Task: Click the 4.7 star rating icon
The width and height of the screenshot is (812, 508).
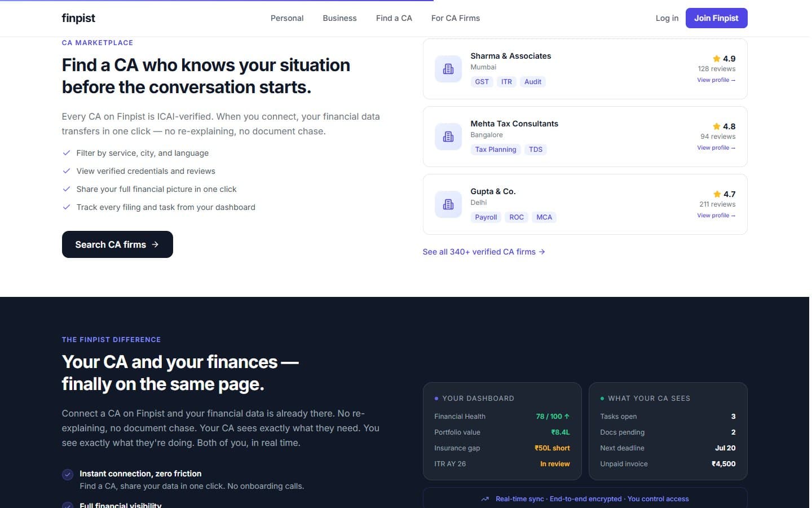Action: tap(717, 194)
